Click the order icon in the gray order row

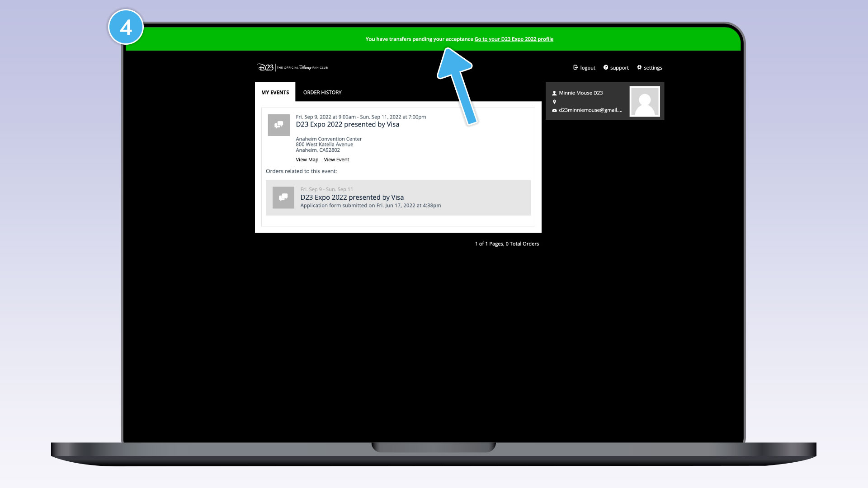(x=283, y=197)
